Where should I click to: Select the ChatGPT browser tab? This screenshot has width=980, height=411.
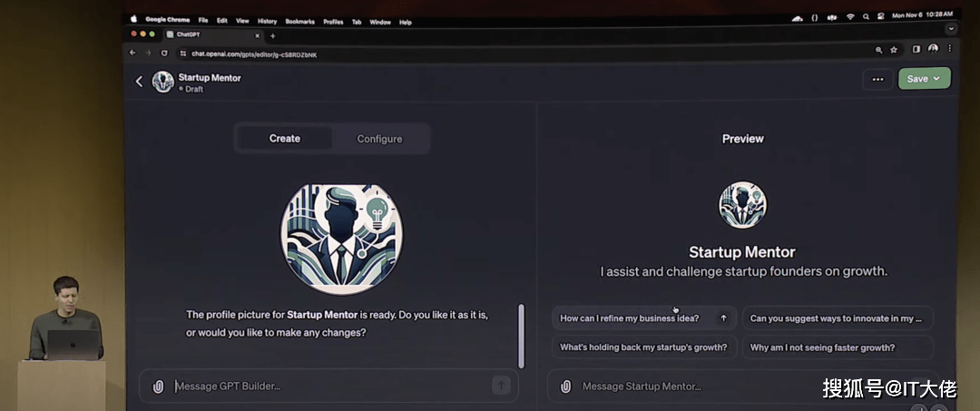tap(212, 35)
